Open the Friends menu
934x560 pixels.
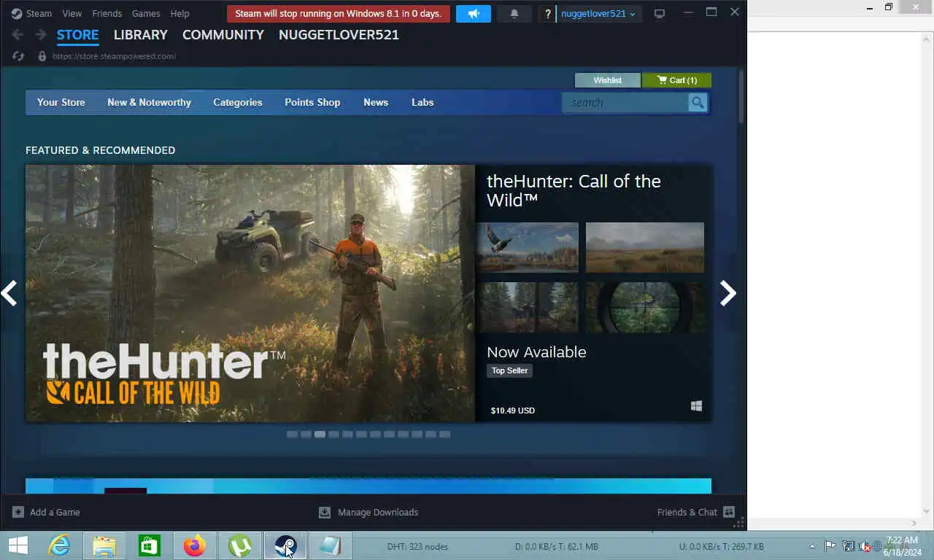click(107, 14)
